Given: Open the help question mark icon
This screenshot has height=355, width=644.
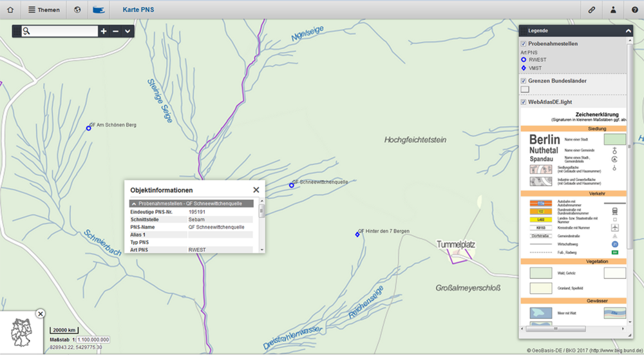Looking at the screenshot, I should pos(634,10).
